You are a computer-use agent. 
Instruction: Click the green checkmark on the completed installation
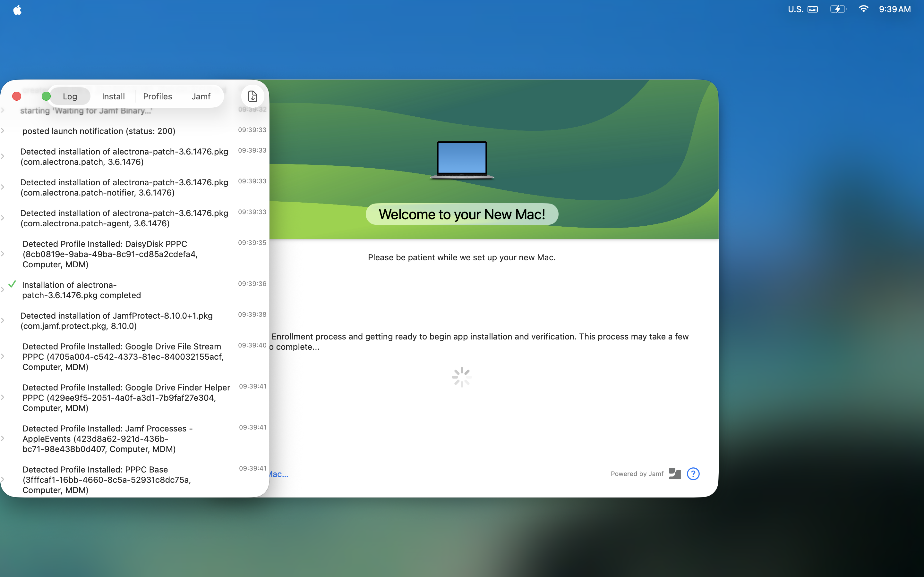(x=13, y=284)
